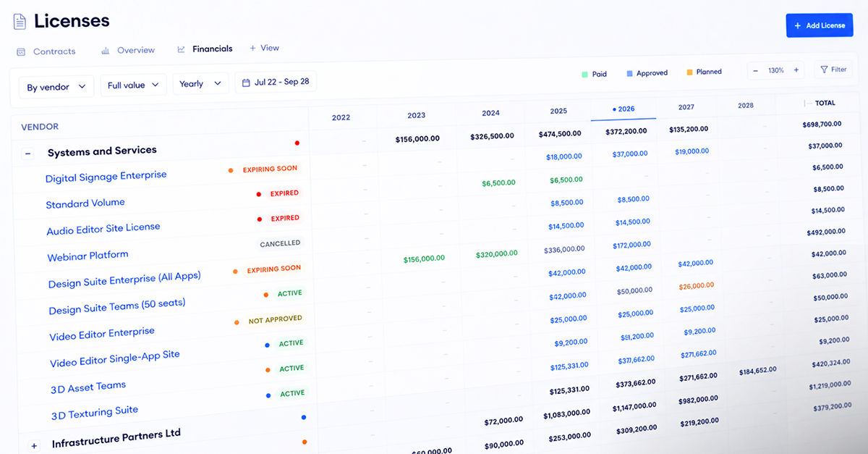Expand the Infrastructure Partners Ltd group
The width and height of the screenshot is (868, 454).
coord(33,446)
